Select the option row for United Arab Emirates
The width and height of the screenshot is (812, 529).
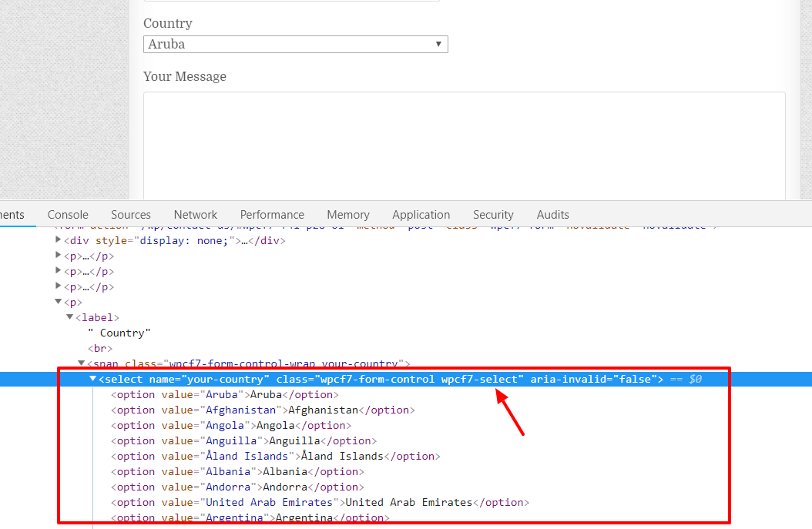pos(320,503)
